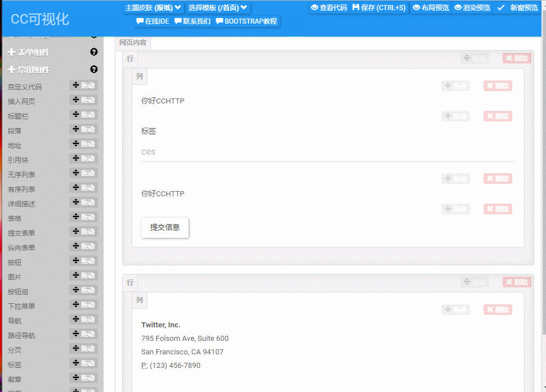Viewport: 546px width, 392px height.
Task: Click the 拖动 handle next to 导航
Action: [x=83, y=319]
